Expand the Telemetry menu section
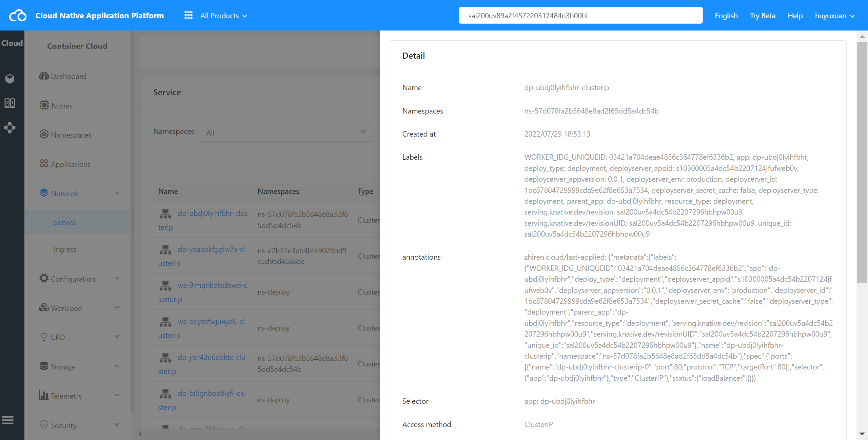 click(x=117, y=396)
